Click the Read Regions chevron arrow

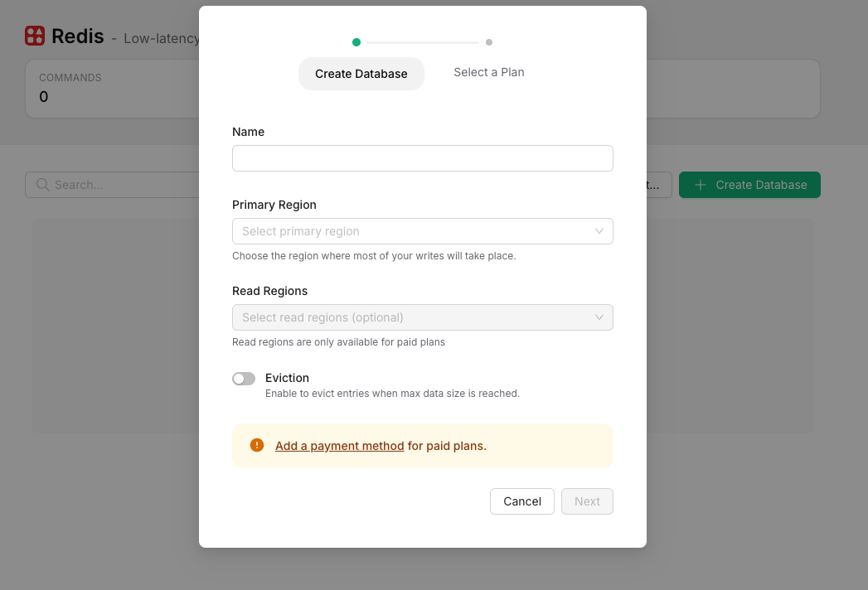pyautogui.click(x=599, y=317)
